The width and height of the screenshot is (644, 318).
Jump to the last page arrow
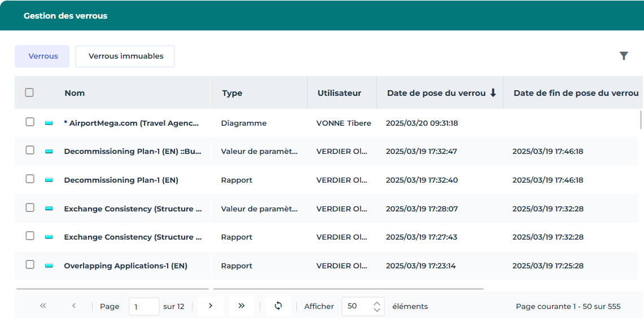point(242,306)
